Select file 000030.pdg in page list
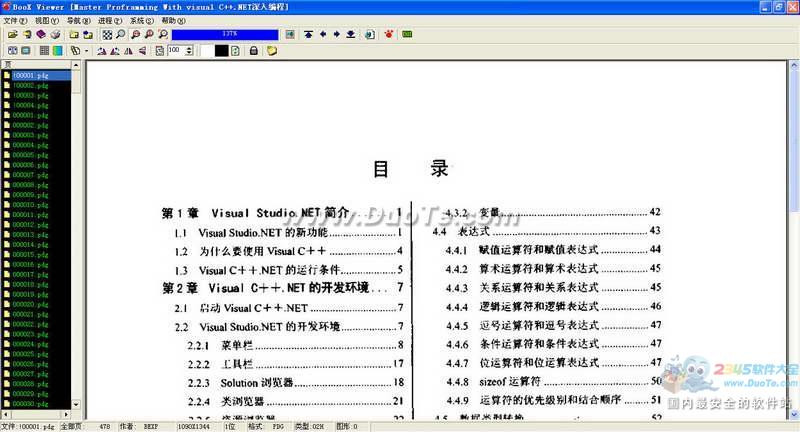 36,403
